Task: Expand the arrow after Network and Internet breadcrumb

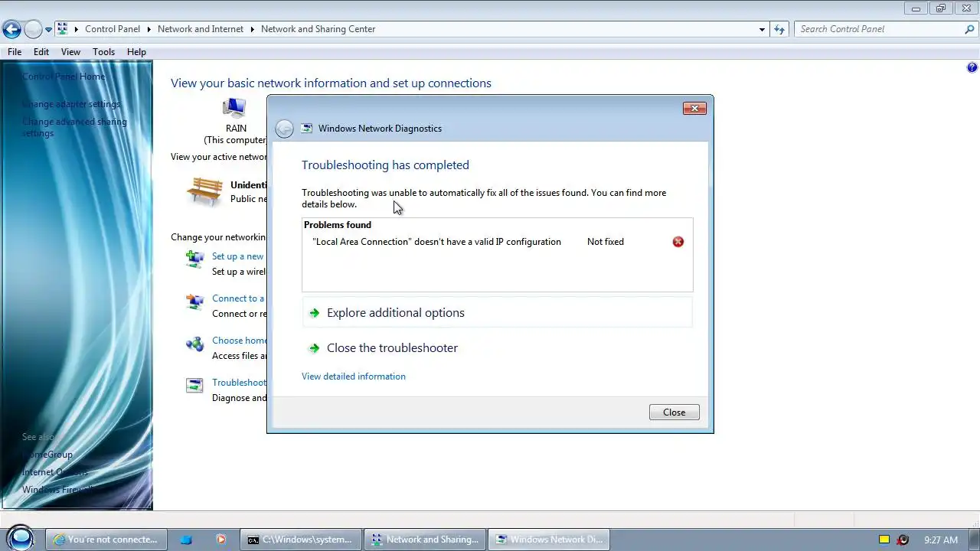Action: point(252,29)
